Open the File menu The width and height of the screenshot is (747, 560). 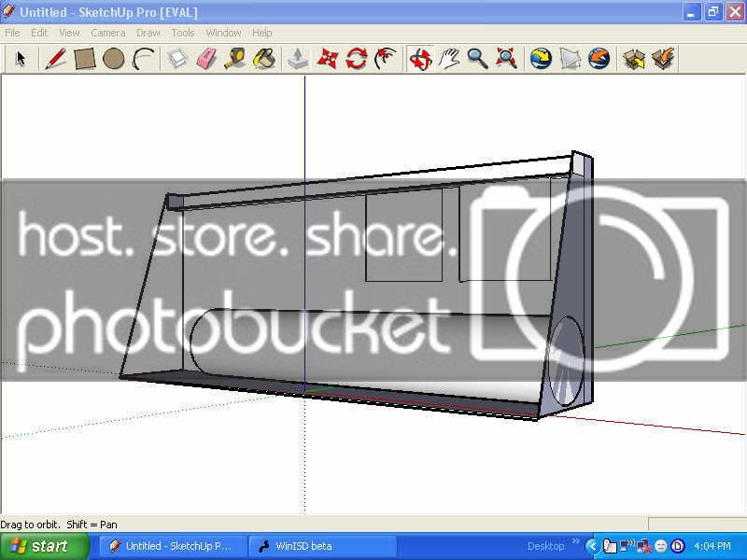tap(12, 33)
